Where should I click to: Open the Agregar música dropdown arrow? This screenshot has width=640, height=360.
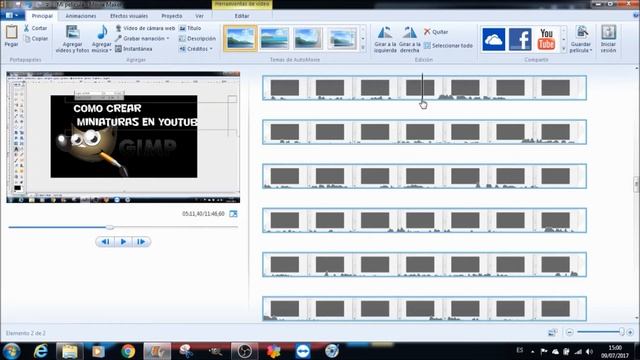pos(110,50)
